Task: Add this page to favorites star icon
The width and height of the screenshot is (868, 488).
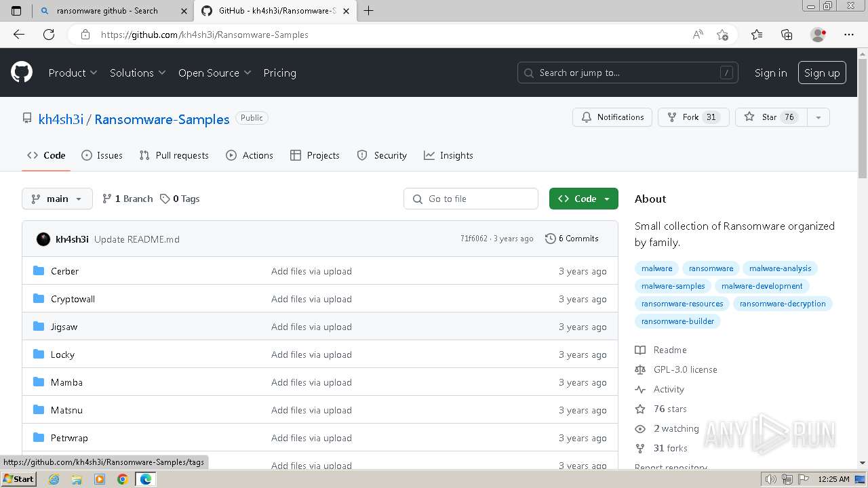Action: 722,35
